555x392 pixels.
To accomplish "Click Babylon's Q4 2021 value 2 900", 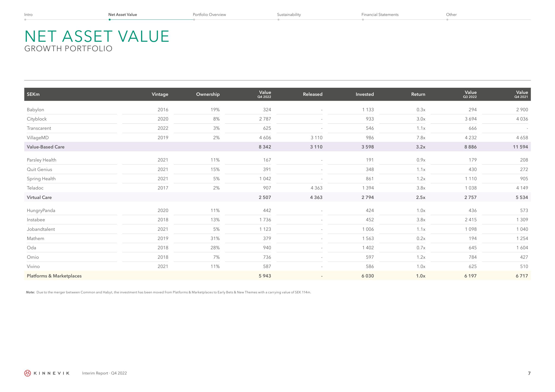I will 522,110.
